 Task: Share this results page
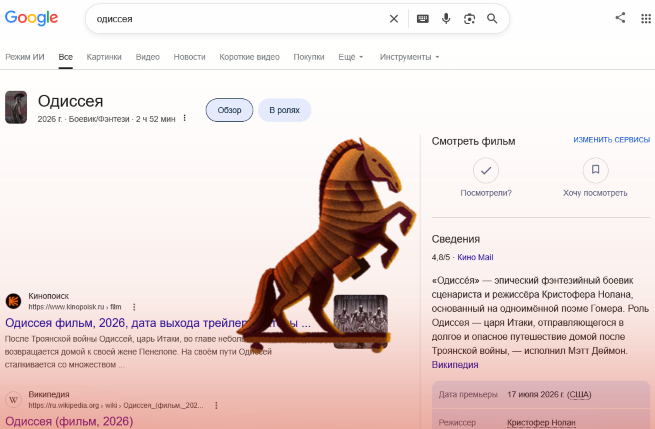click(x=620, y=18)
